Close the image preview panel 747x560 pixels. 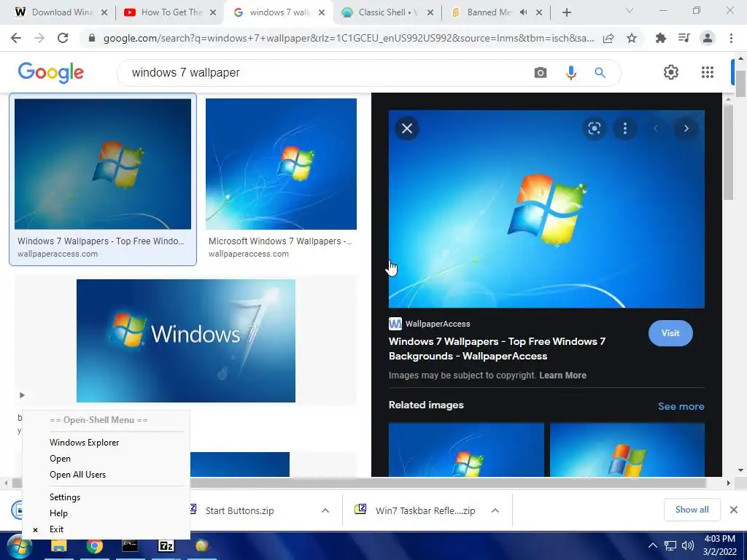tap(407, 128)
